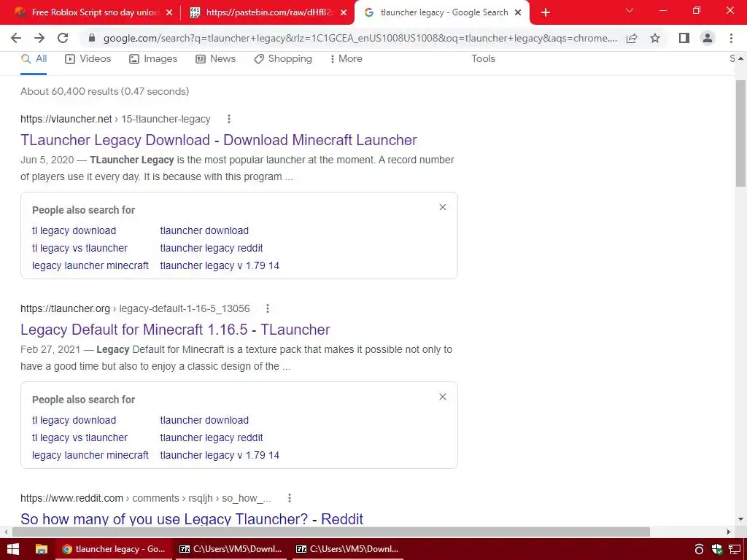Switch to Shopping search results

[x=282, y=58]
